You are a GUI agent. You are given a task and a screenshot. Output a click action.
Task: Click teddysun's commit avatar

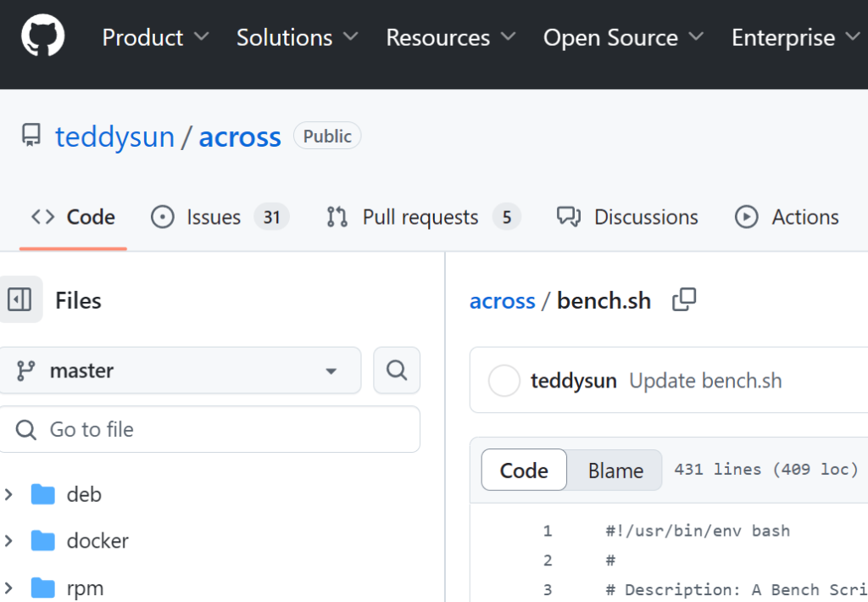(504, 381)
